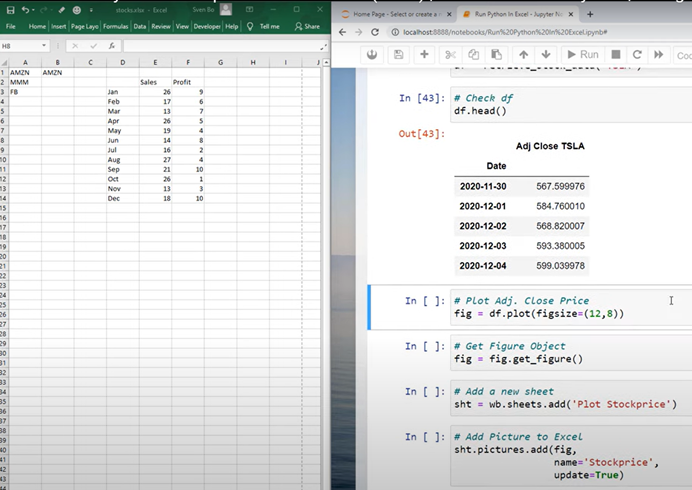Save the Jupyter notebook checkpoint
The height and width of the screenshot is (490, 692).
(398, 54)
